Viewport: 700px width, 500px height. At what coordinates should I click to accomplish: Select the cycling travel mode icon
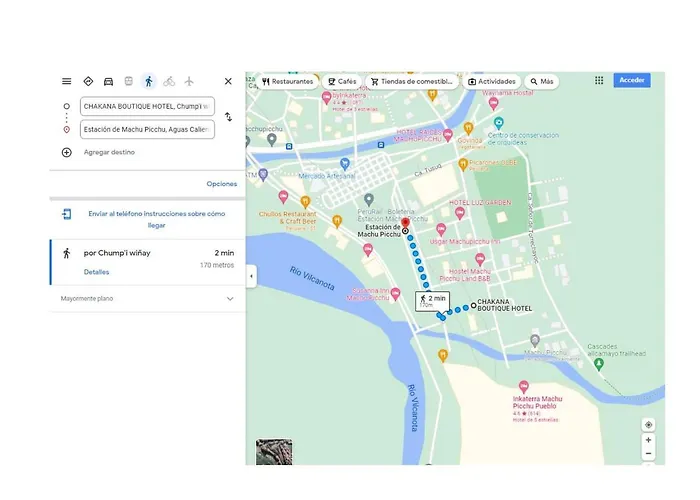pos(169,81)
